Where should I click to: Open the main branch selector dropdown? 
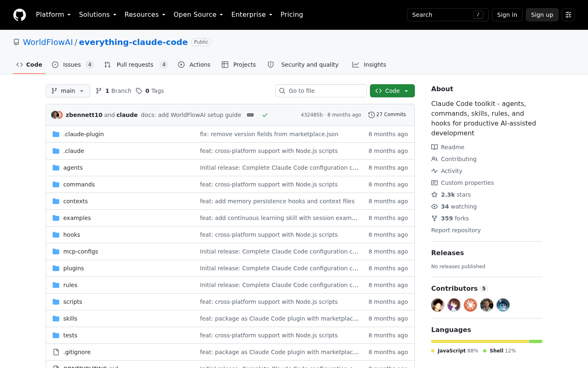coord(68,91)
